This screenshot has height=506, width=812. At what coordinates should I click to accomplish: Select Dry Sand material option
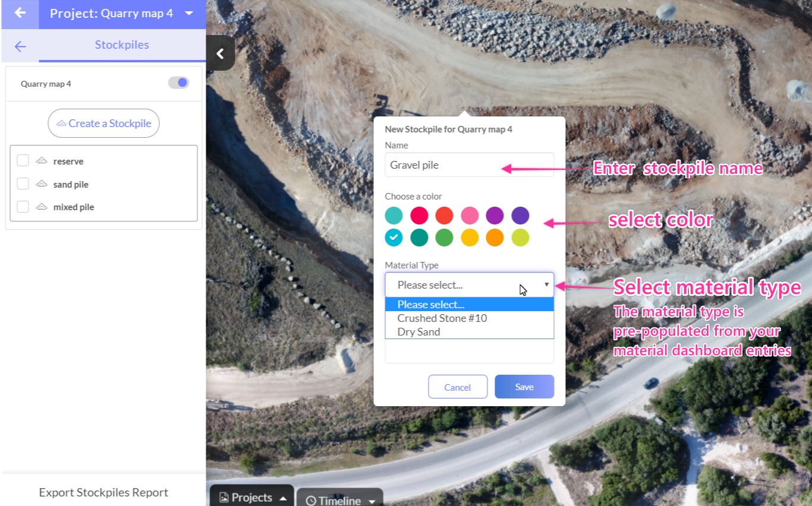tap(470, 332)
